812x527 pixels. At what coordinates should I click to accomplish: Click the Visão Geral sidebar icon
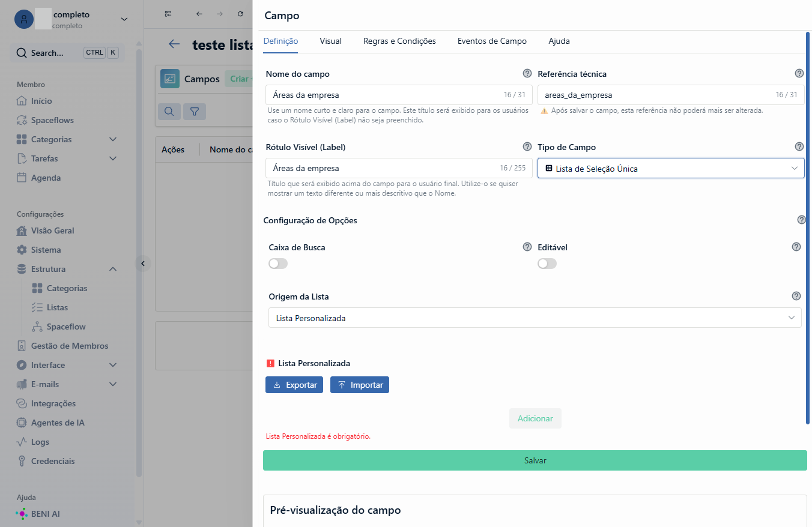coord(22,230)
